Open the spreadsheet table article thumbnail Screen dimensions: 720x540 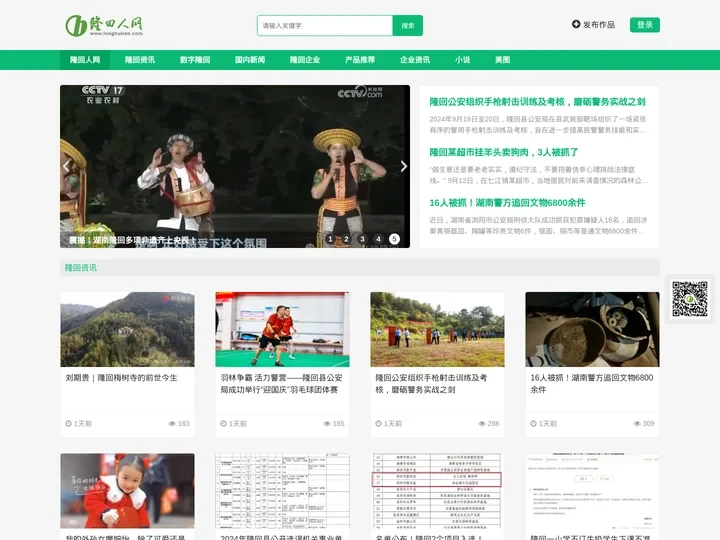pyautogui.click(x=282, y=491)
